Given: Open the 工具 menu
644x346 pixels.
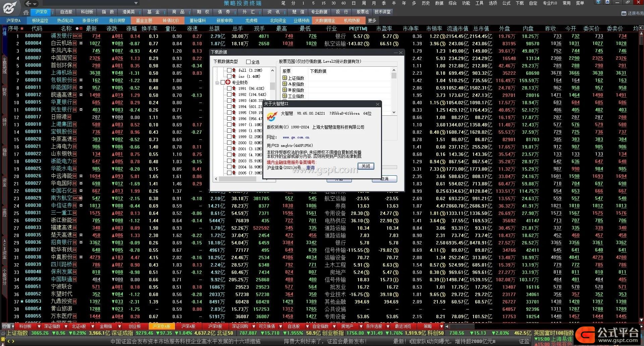Looking at the screenshot, I should (x=479, y=3).
